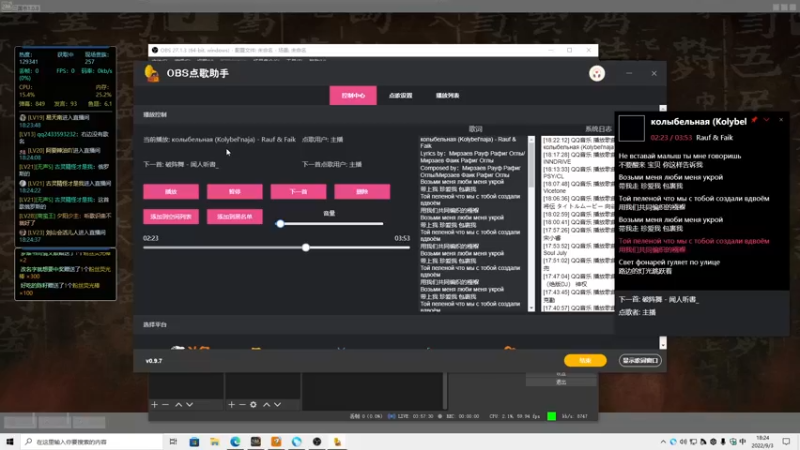The width and height of the screenshot is (800, 450).
Task: Click the OBS点歌助手 bell logo icon
Action: pyautogui.click(x=152, y=73)
